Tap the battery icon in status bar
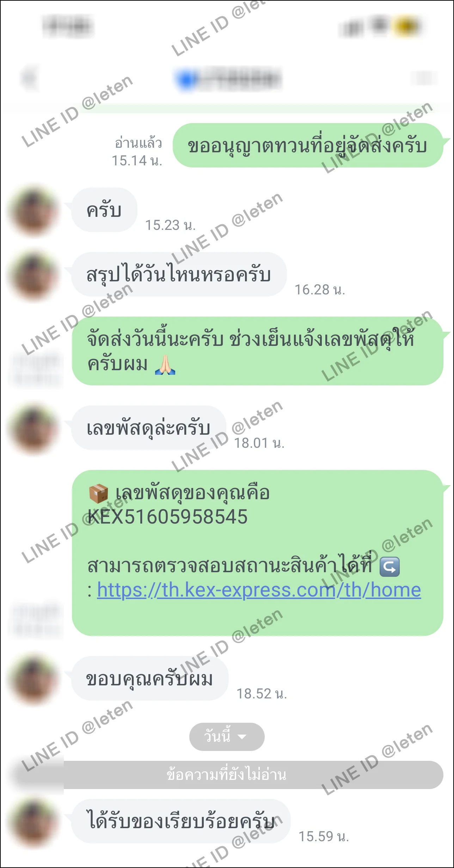The height and width of the screenshot is (868, 454). (407, 26)
